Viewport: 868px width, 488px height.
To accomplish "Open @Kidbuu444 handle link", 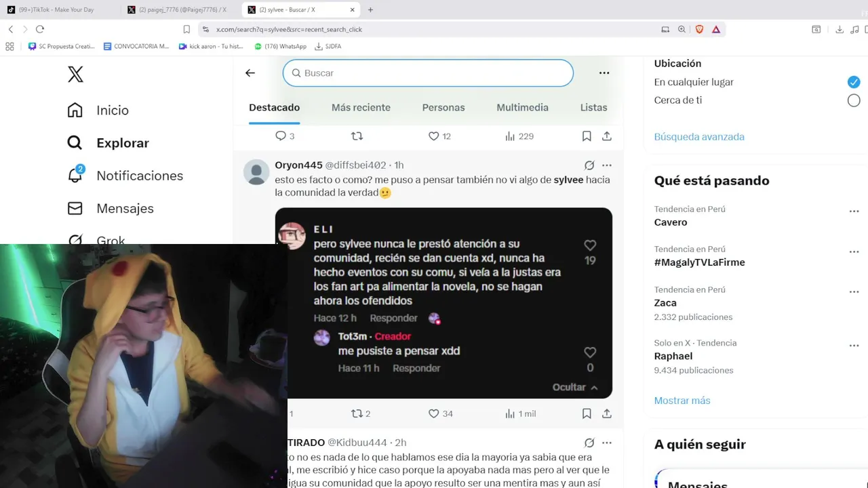I will click(x=357, y=443).
